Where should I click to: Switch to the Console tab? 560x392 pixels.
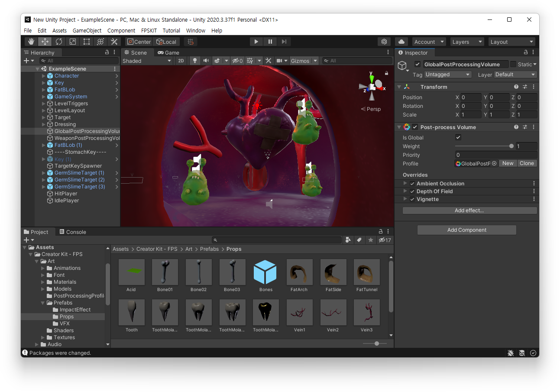[x=73, y=232]
